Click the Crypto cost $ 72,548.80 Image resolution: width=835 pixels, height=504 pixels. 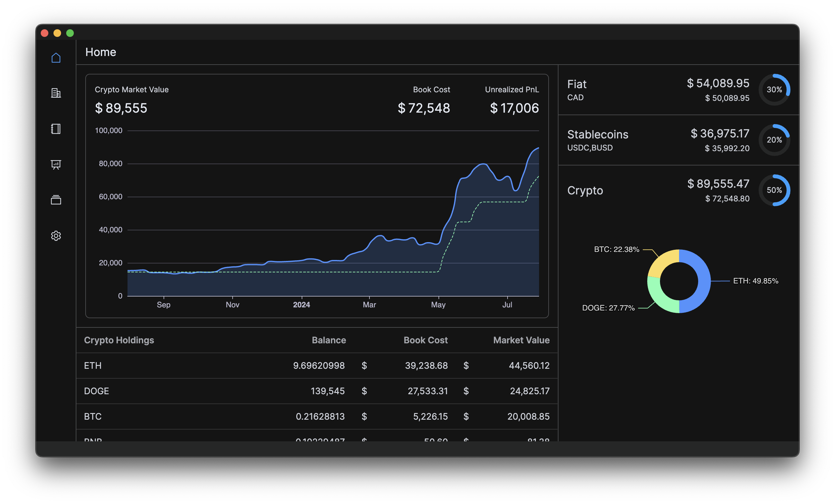coord(727,199)
